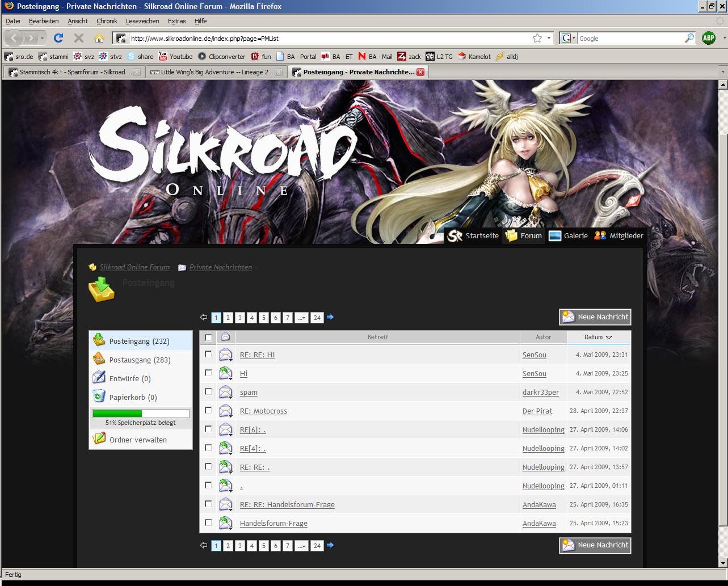Image resolution: width=728 pixels, height=586 pixels.
Task: Open the Adblock Plus ABP icon
Action: click(x=708, y=38)
